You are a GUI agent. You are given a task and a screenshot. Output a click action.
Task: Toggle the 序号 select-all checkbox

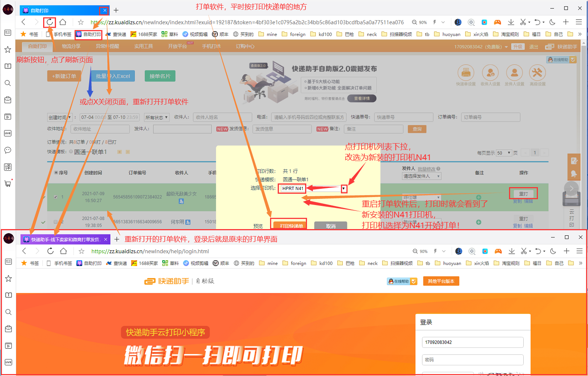(x=56, y=173)
